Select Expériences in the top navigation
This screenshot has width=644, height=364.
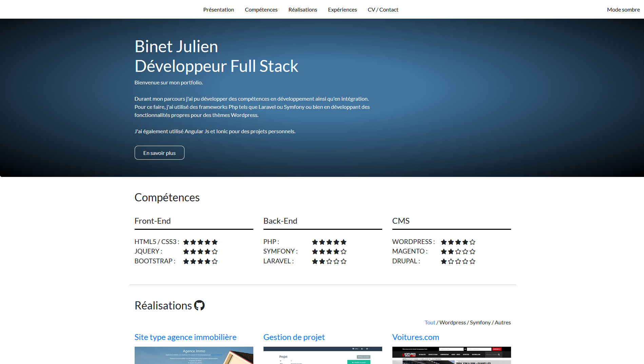pos(342,9)
